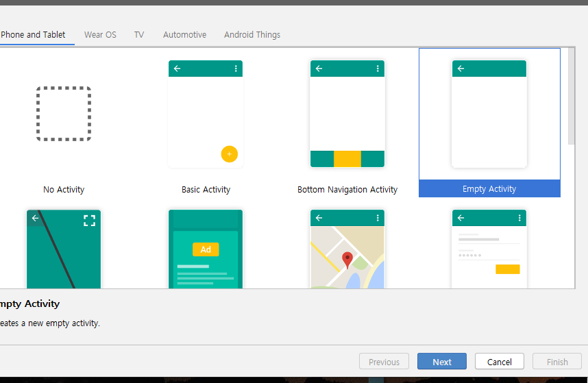Viewport: 588px width, 383px height.
Task: Select the No Activity template thumbnail
Action: point(64,114)
